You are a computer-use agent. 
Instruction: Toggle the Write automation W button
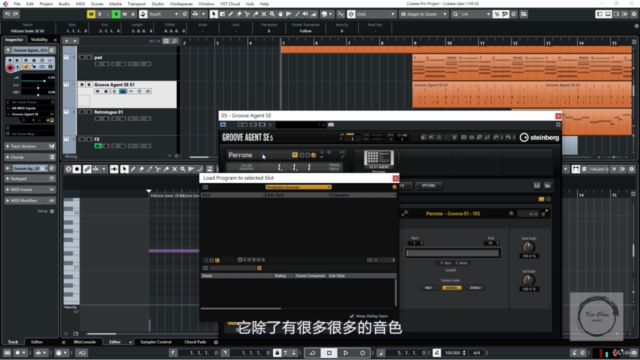(124, 14)
